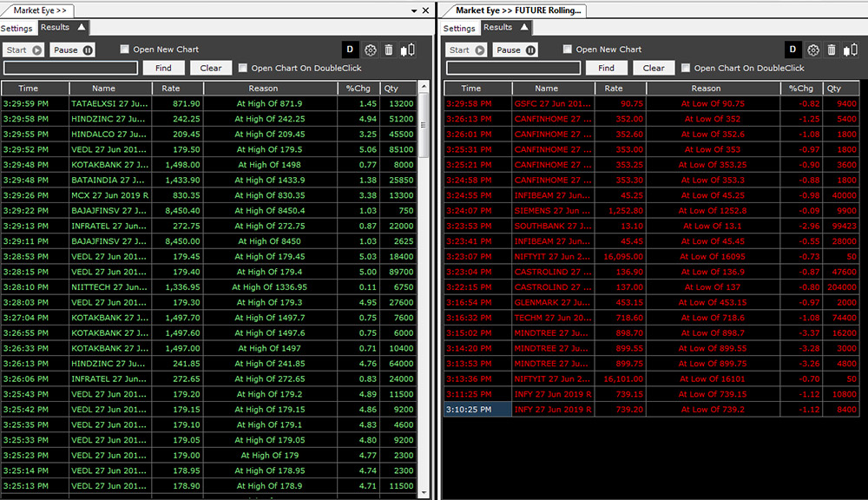Select the left Market Eye >> window tab

[40, 10]
